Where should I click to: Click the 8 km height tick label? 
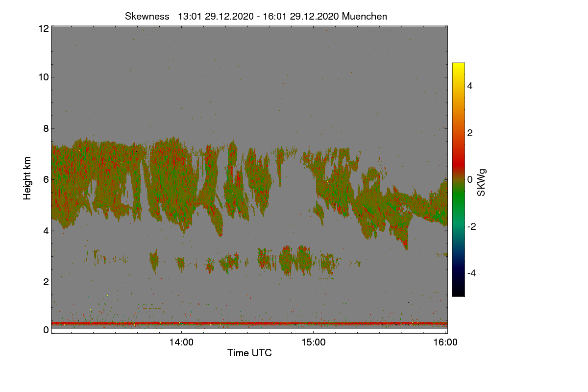click(x=46, y=128)
